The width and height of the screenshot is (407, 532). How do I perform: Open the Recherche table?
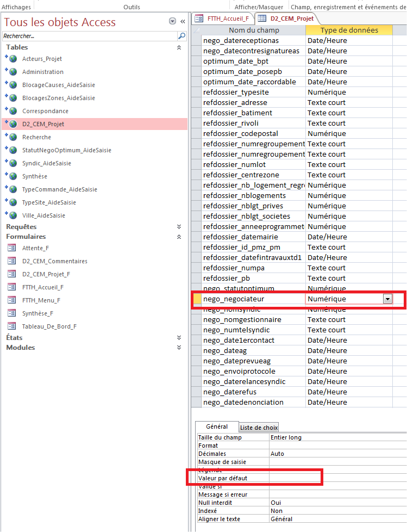(x=36, y=137)
